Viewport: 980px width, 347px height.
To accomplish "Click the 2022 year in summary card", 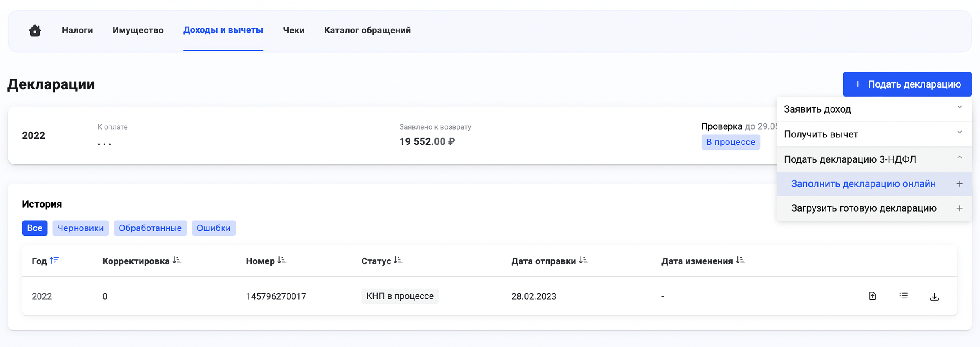I will click(33, 135).
